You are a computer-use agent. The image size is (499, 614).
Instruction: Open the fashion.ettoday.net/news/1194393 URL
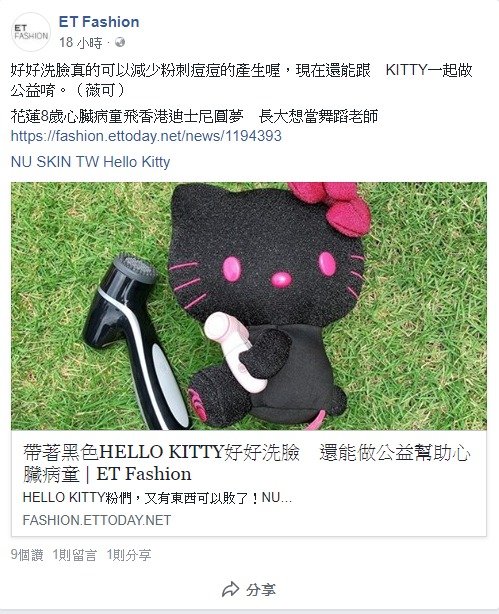pyautogui.click(x=146, y=136)
